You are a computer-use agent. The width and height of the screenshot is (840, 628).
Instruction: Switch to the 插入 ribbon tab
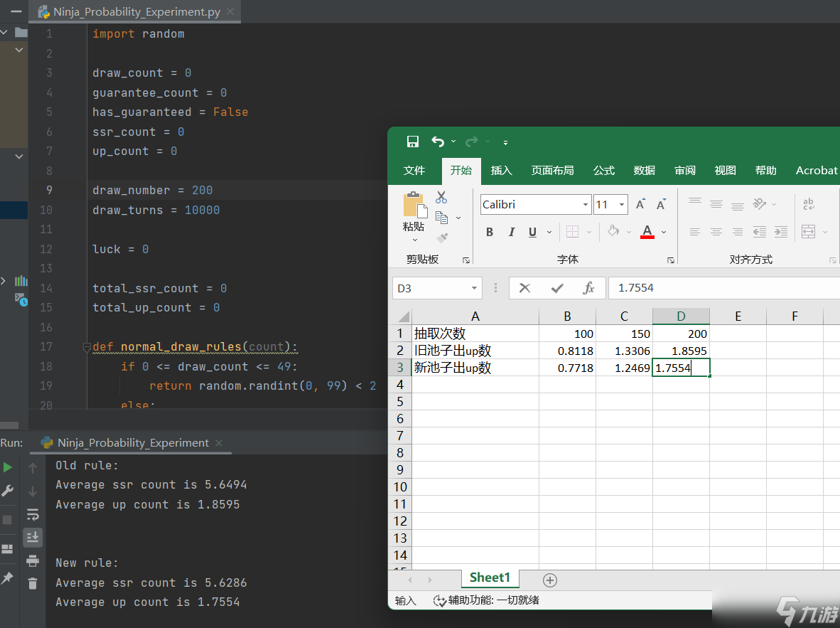(502, 171)
